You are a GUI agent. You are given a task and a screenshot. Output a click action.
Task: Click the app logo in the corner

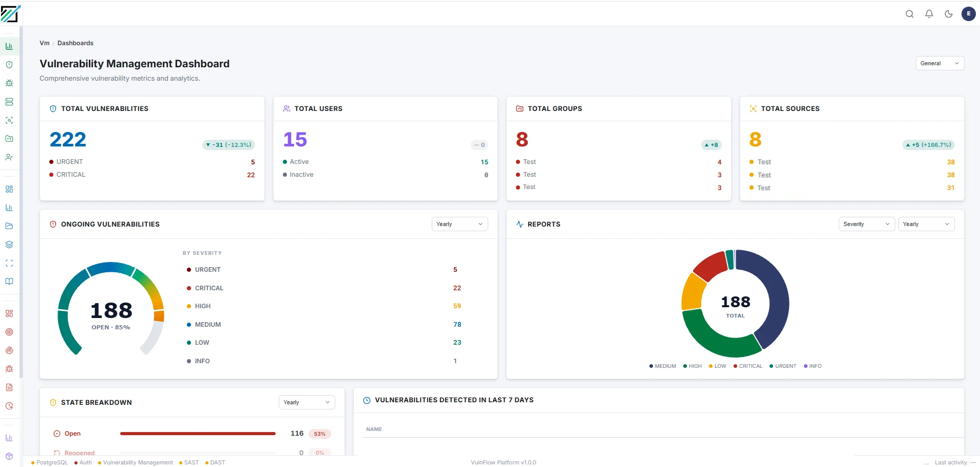10,14
